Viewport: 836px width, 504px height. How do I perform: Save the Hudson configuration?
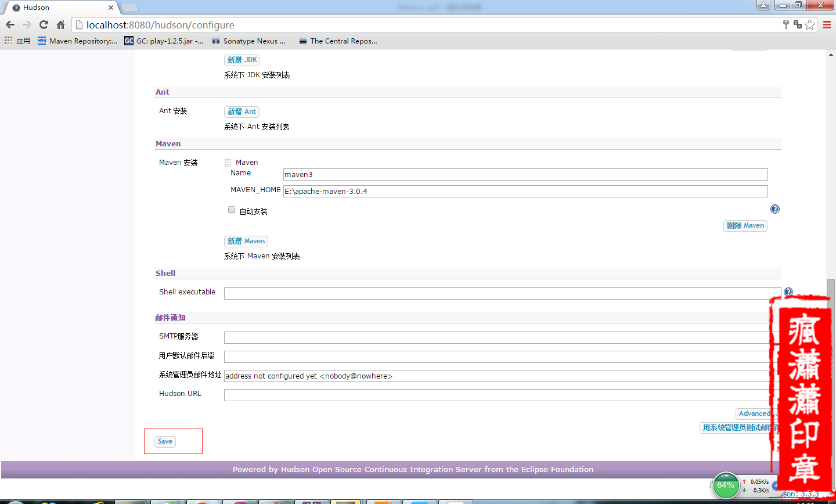pyautogui.click(x=165, y=442)
